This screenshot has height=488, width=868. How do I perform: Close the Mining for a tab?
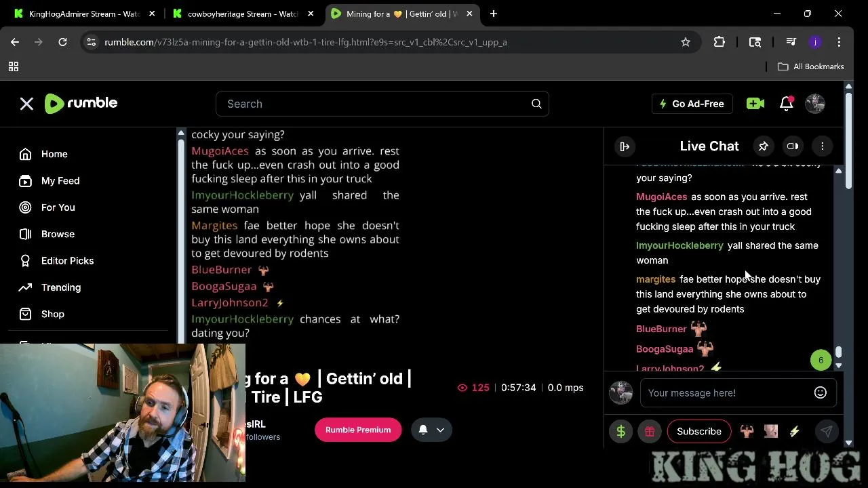tap(469, 14)
